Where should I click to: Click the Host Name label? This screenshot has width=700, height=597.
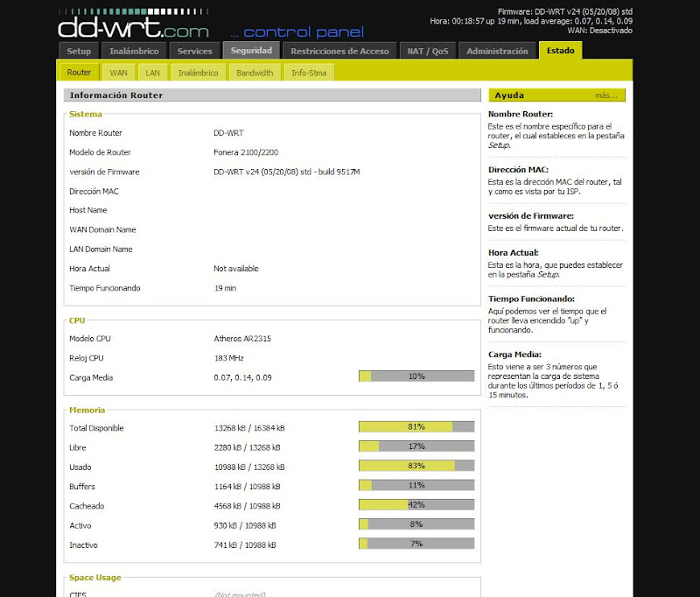[x=88, y=210]
